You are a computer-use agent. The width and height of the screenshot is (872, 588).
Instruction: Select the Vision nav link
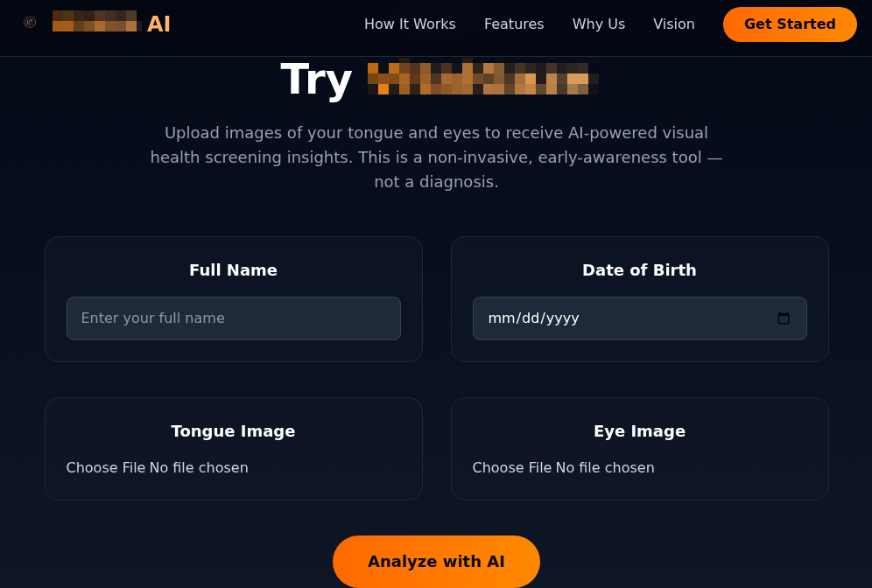point(673,24)
